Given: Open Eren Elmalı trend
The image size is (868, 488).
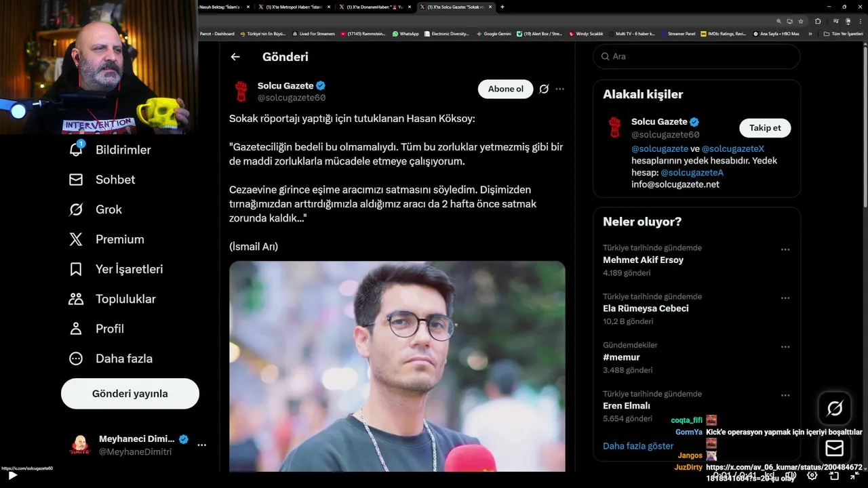Looking at the screenshot, I should click(627, 406).
